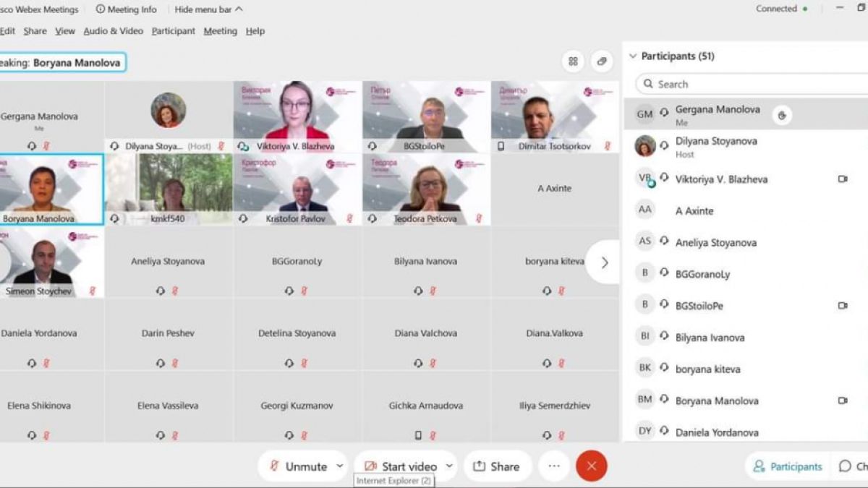Click headset icon beside Dilyana Stoyanova in list

point(664,145)
